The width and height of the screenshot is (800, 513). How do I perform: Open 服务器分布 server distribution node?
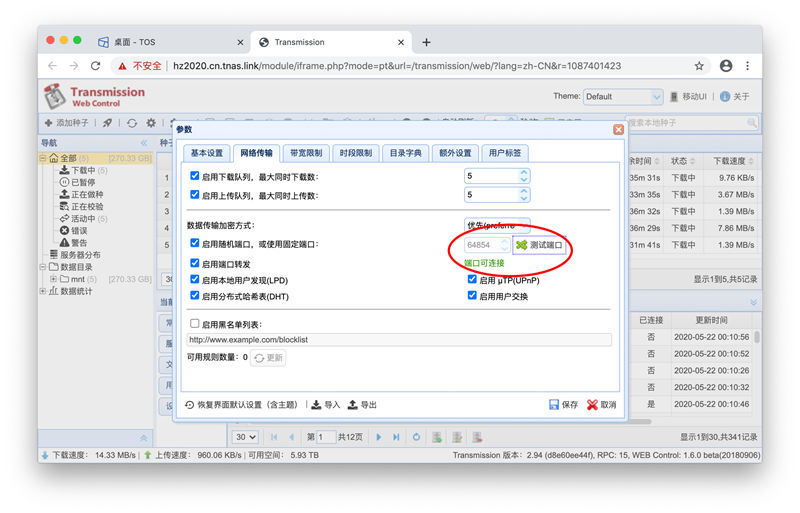(75, 255)
